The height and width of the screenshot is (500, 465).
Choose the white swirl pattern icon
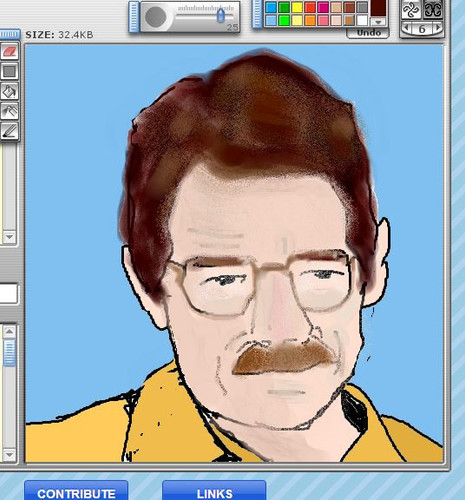pyautogui.click(x=411, y=10)
